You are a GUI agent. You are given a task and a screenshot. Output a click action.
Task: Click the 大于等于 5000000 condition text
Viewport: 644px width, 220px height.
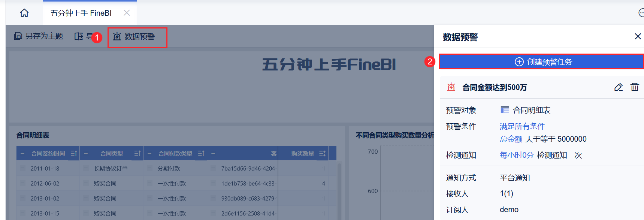556,139
